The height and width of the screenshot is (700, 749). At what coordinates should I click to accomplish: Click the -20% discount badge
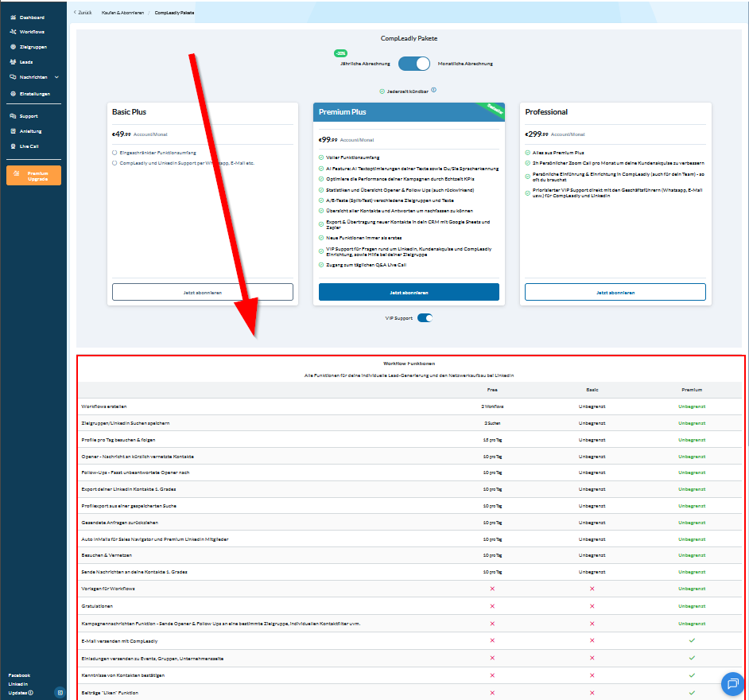[x=340, y=53]
